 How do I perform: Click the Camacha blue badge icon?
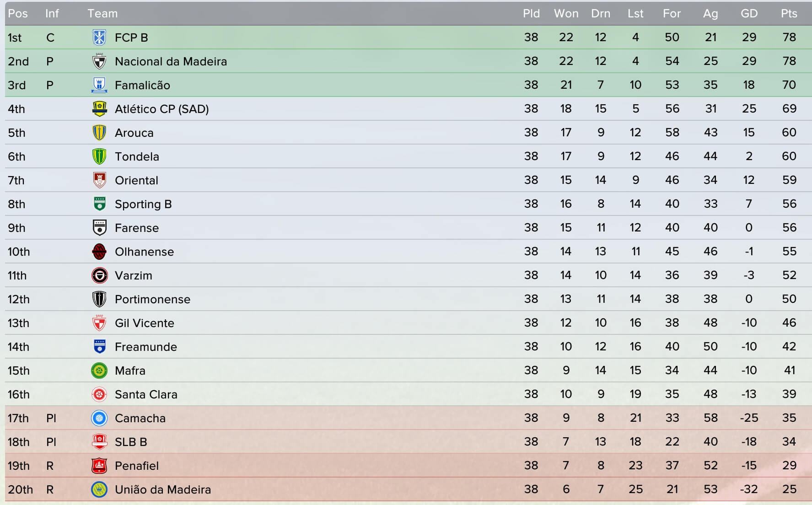(x=99, y=418)
